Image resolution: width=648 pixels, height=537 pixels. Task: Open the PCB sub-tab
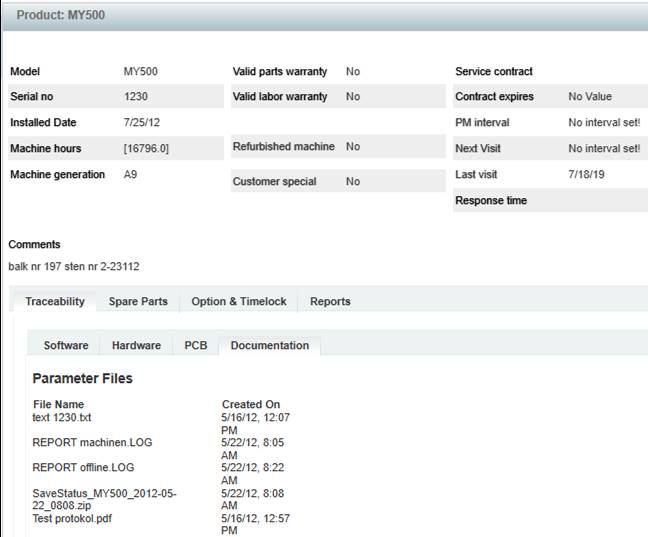point(196,345)
